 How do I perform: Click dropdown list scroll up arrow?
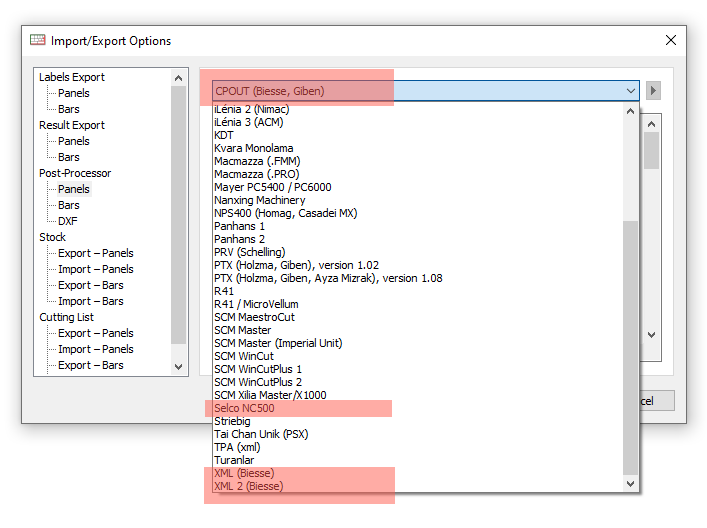click(x=630, y=111)
